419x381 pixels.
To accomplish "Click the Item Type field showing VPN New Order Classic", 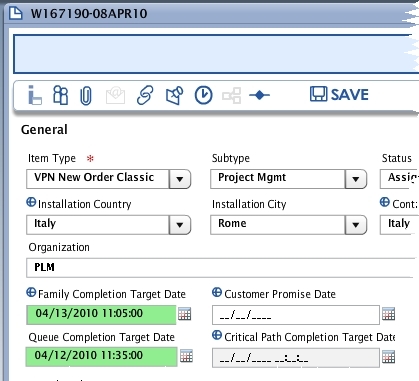I will (x=98, y=179).
